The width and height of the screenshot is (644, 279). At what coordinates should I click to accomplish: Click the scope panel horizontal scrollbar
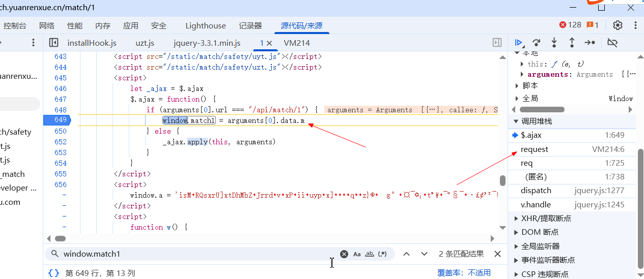[542, 109]
